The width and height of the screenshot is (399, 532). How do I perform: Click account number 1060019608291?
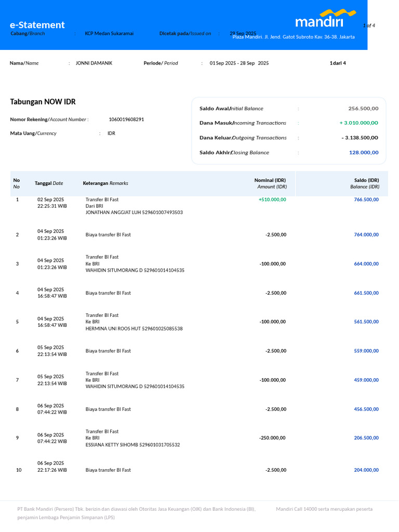click(126, 119)
